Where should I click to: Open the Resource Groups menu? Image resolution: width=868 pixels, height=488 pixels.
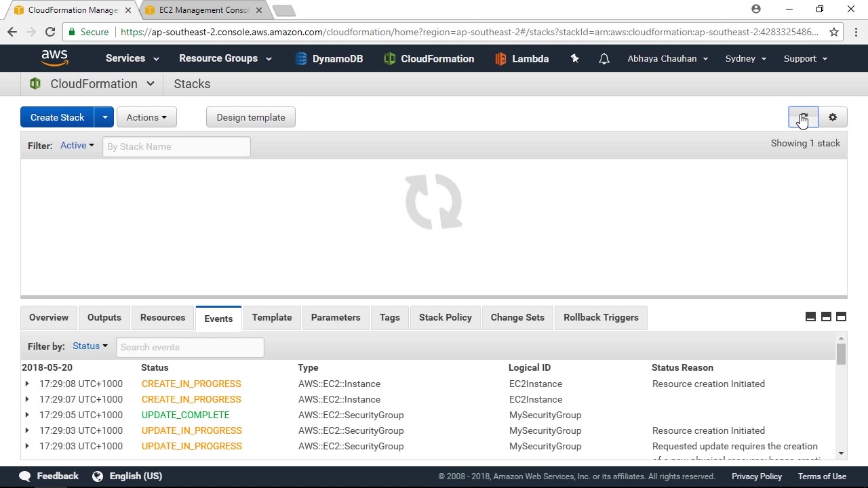click(225, 58)
